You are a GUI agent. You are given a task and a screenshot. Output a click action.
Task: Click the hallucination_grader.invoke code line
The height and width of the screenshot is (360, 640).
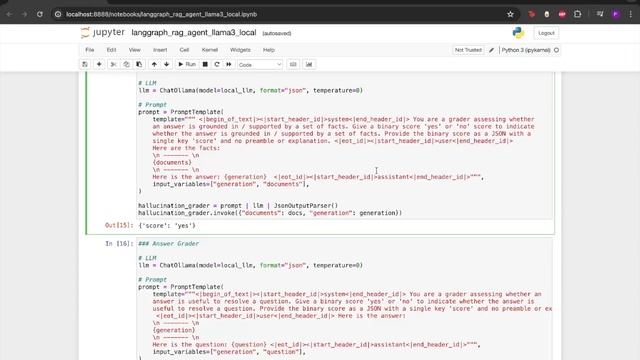coord(270,213)
